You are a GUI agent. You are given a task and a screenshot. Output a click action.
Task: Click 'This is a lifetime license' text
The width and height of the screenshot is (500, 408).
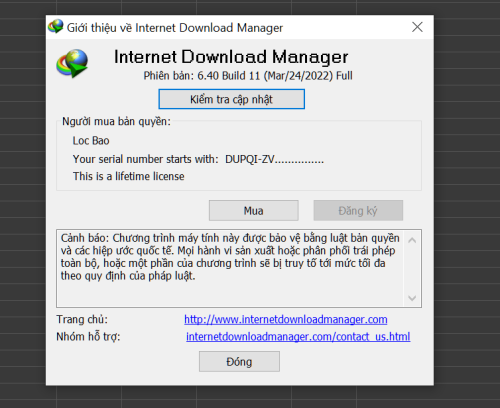(x=129, y=176)
